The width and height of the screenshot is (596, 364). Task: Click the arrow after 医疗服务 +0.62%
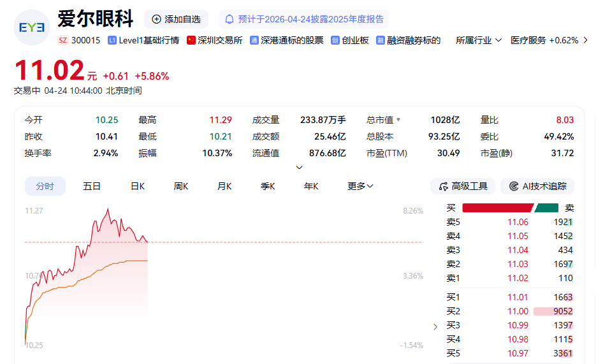point(585,40)
